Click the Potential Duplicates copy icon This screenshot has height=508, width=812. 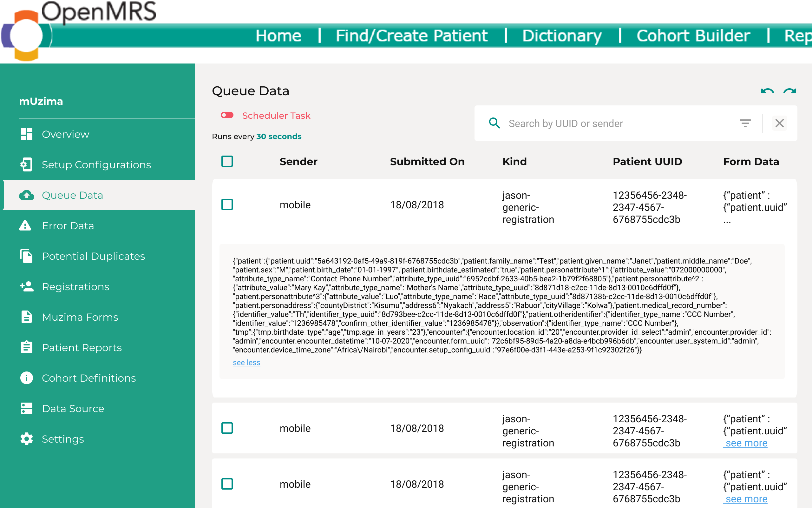27,256
